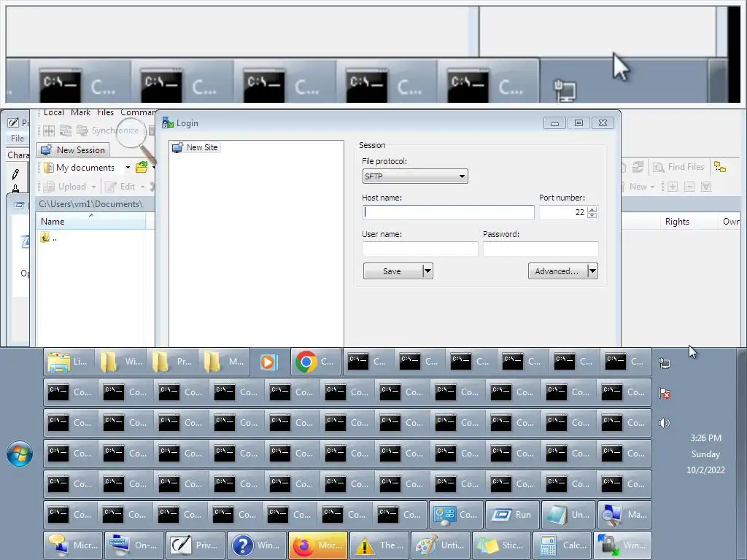Open Windows Media Player from the taskbar
747x560 pixels.
[x=269, y=362]
